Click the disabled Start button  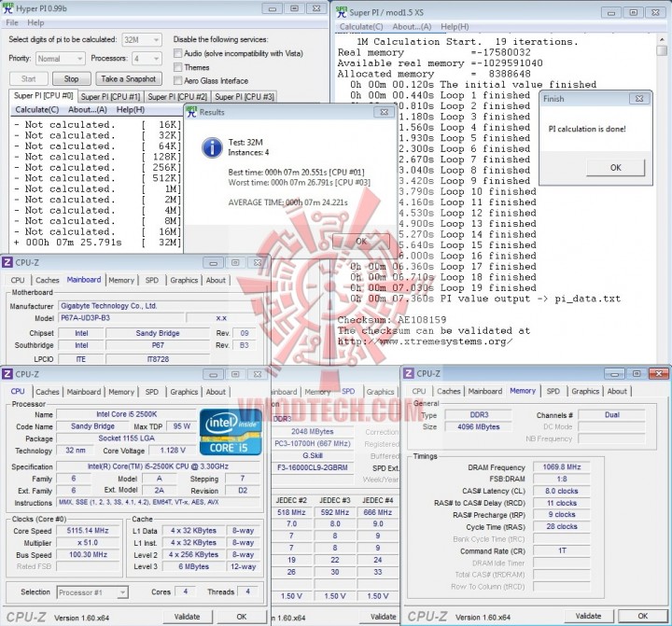[29, 79]
